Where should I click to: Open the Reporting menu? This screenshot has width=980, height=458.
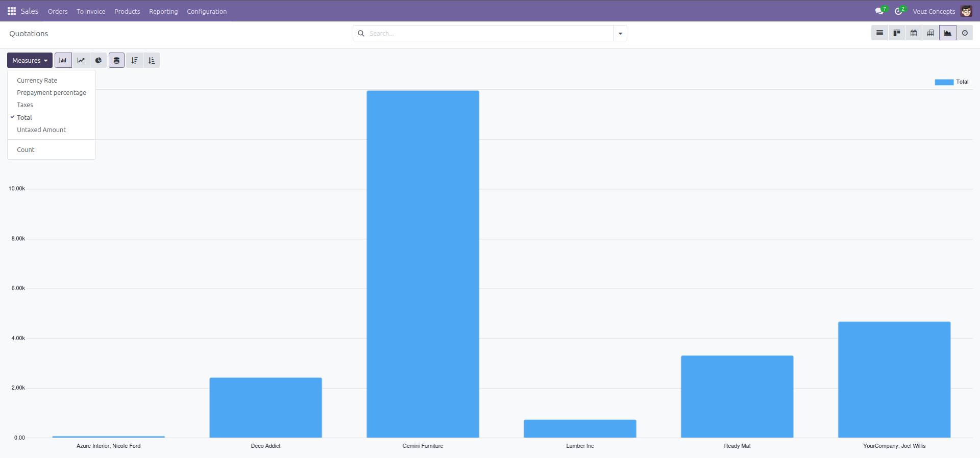click(x=163, y=11)
